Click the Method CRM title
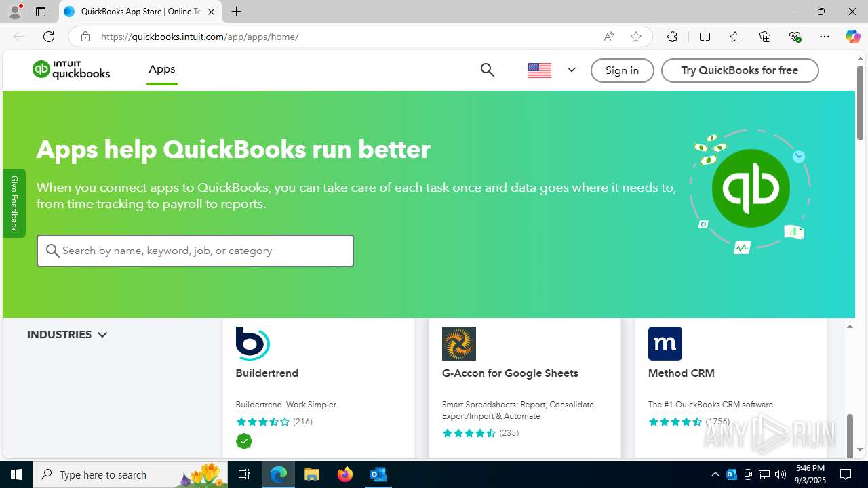This screenshot has width=868, height=488. click(682, 373)
